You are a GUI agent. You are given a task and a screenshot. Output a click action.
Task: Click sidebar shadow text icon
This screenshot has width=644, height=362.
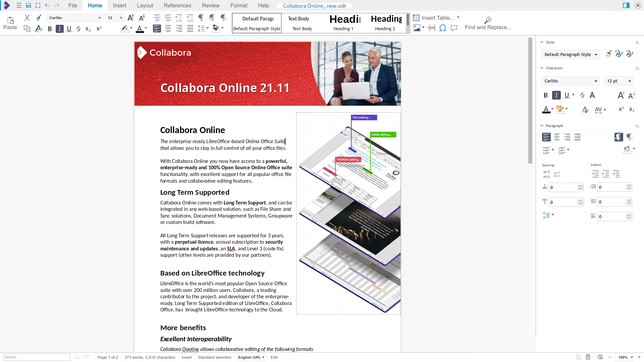coord(592,95)
